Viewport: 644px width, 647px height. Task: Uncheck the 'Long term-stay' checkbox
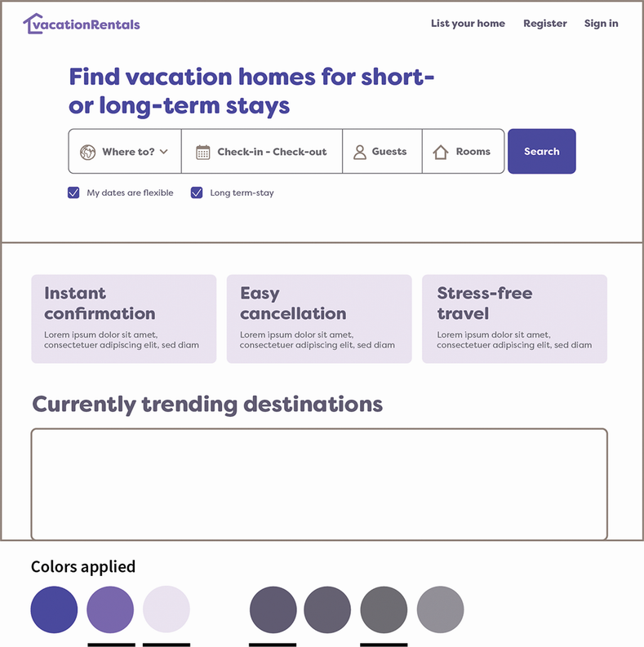197,193
